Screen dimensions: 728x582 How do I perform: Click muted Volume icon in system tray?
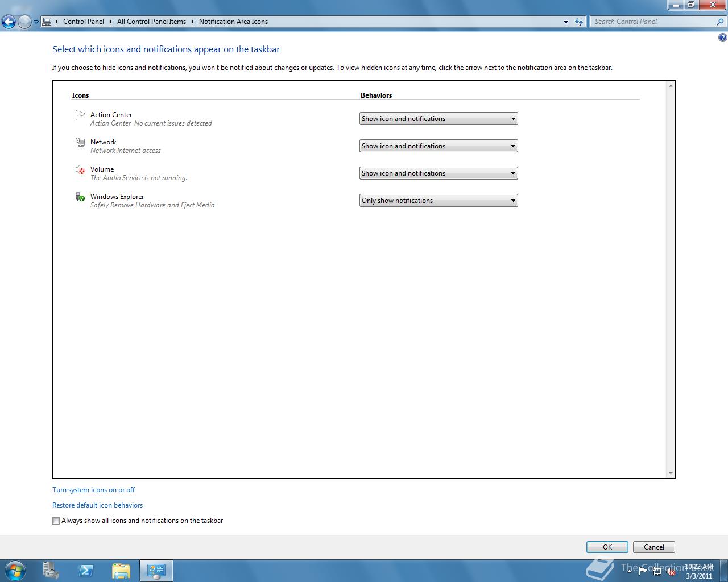pyautogui.click(x=671, y=572)
